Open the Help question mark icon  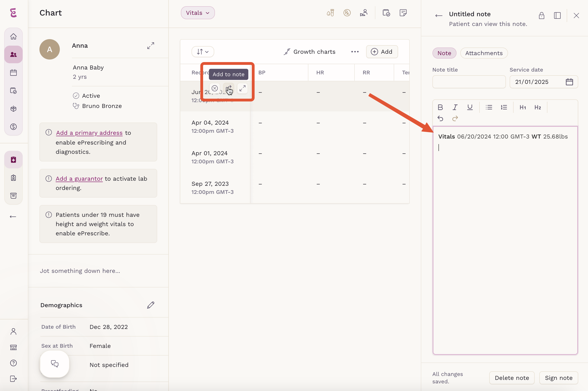[x=13, y=363]
